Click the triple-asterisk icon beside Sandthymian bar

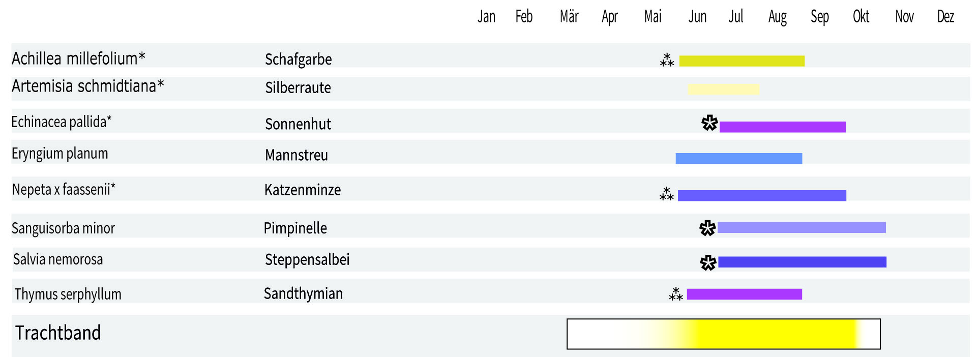click(x=676, y=294)
